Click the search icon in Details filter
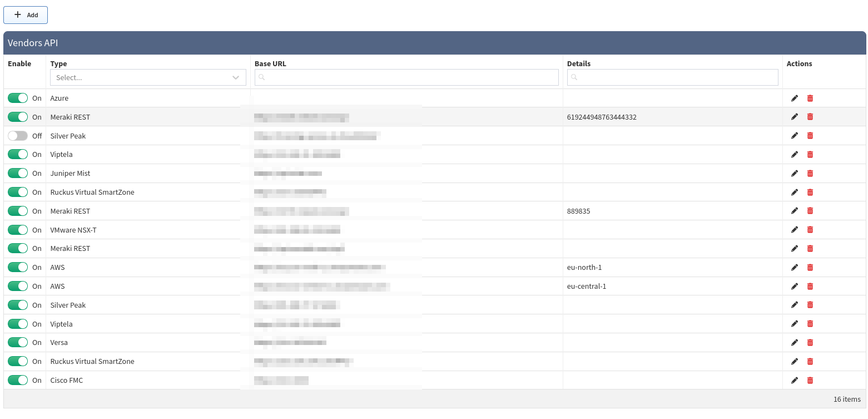 tap(574, 77)
